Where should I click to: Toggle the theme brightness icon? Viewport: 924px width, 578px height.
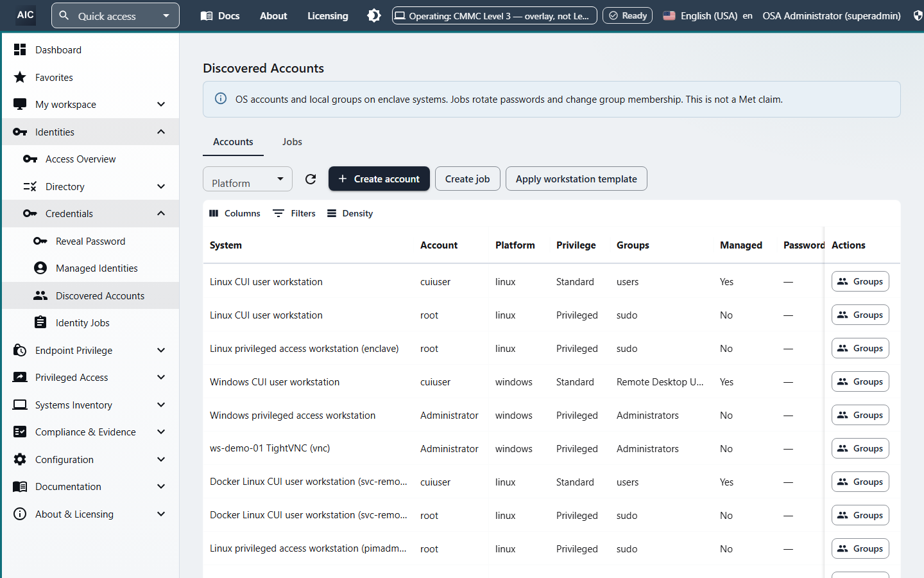click(374, 15)
